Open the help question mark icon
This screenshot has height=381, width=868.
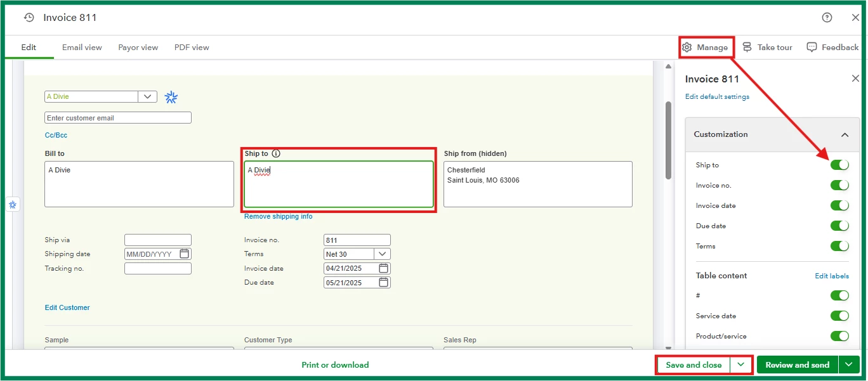click(x=827, y=18)
